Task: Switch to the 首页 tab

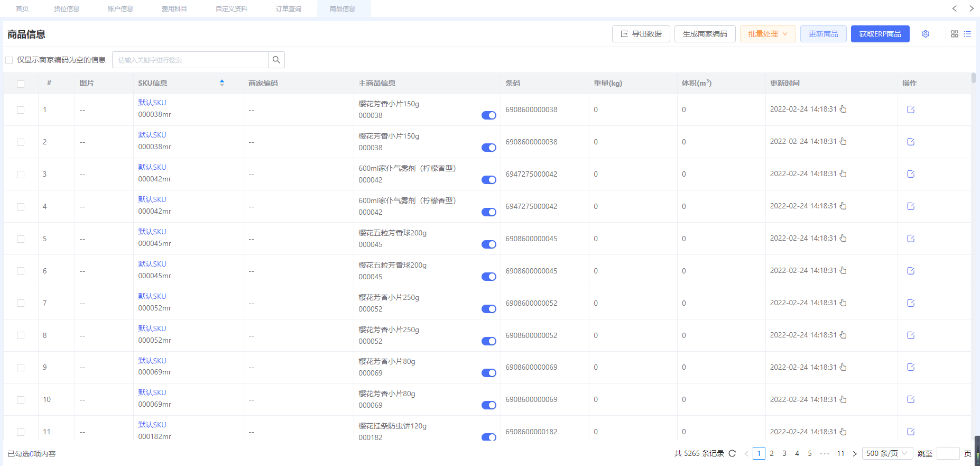Action: click(22, 9)
